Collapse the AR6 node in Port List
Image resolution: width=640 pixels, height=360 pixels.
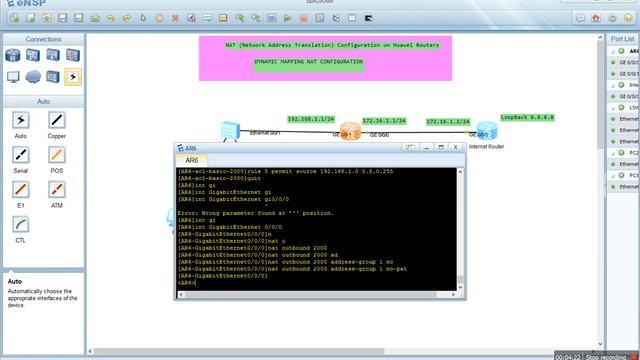[x=613, y=51]
